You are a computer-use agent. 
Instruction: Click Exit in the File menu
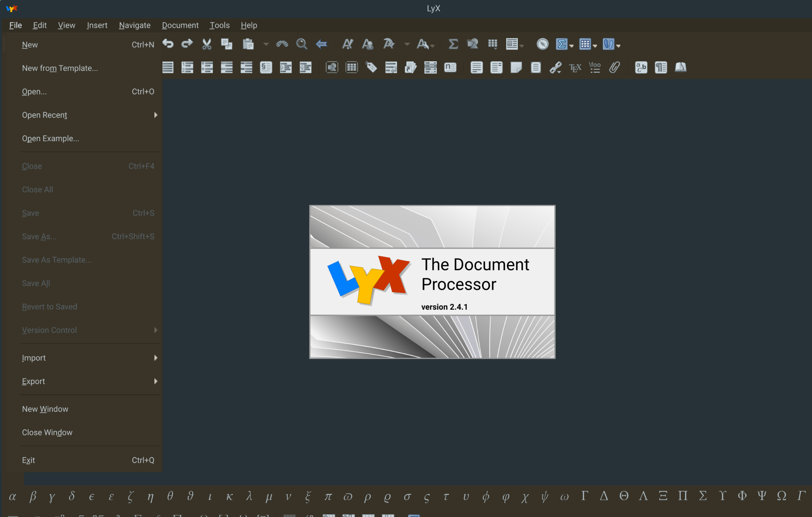click(x=28, y=460)
